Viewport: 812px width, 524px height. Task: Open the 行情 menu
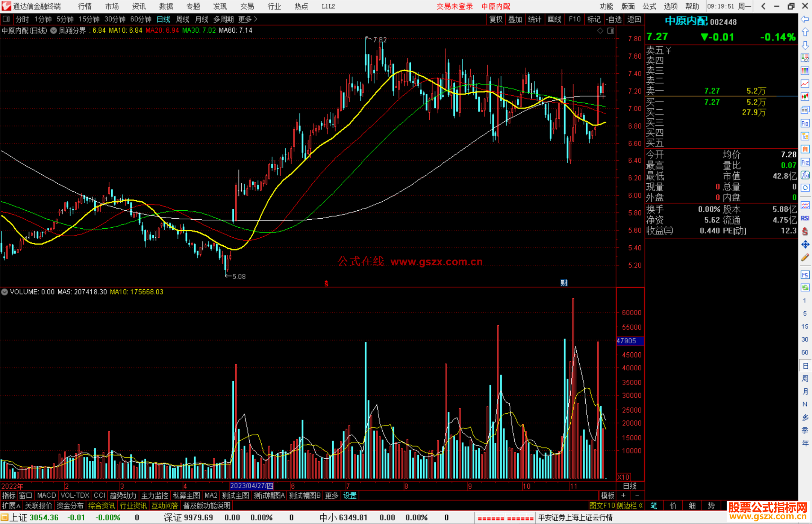tap(85, 6)
